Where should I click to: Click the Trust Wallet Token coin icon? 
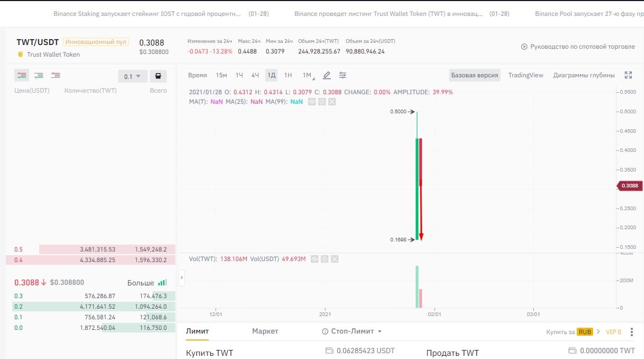click(x=21, y=55)
